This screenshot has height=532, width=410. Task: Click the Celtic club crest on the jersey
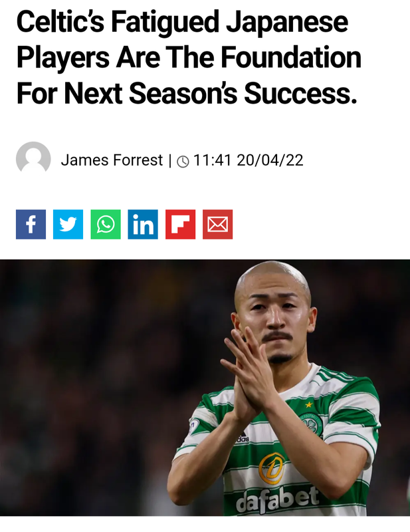(312, 425)
